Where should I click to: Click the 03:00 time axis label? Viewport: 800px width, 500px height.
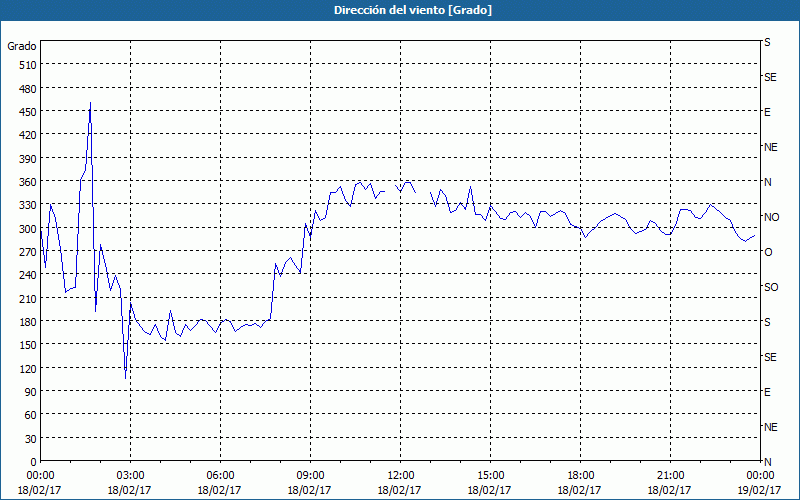pos(130,475)
